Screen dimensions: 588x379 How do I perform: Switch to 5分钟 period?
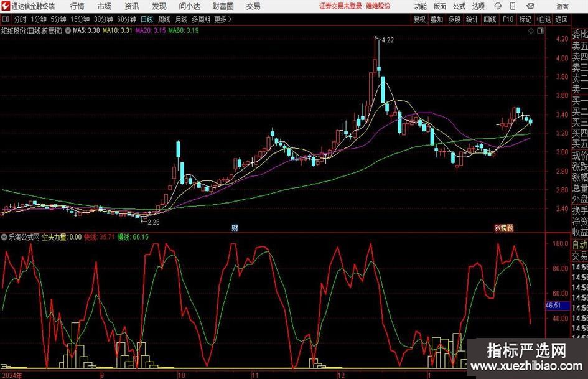(x=58, y=19)
